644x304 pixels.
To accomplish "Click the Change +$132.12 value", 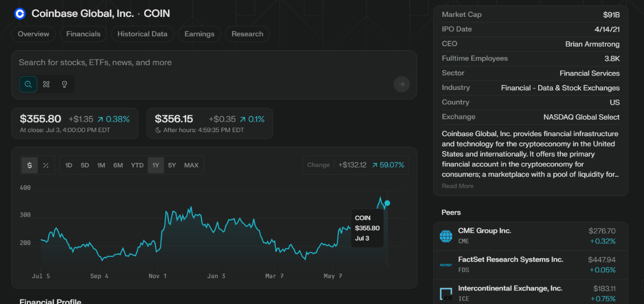I will click(x=352, y=165).
